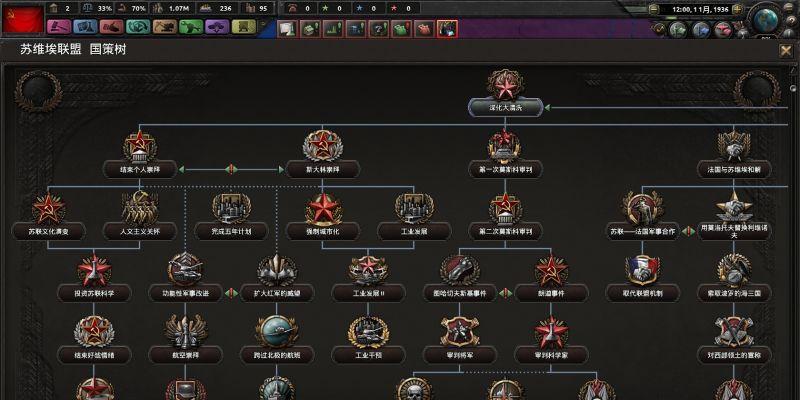Click the 1.07M manpower indicator

pos(171,8)
